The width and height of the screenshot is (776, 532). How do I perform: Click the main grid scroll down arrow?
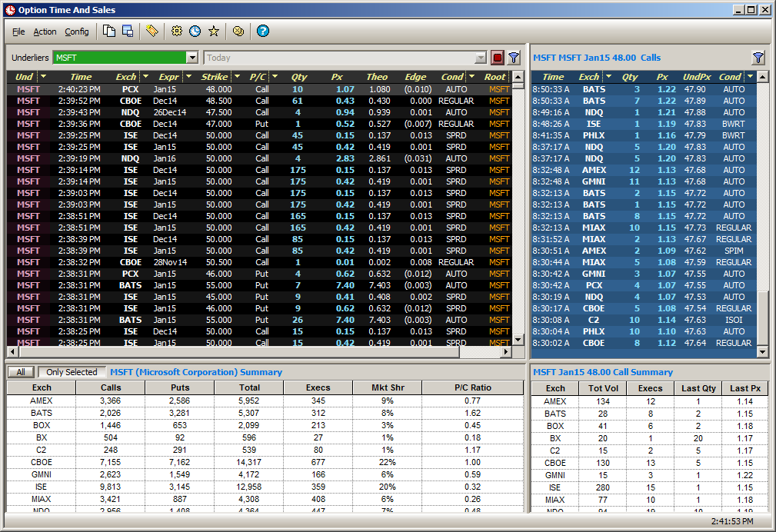pyautogui.click(x=518, y=340)
